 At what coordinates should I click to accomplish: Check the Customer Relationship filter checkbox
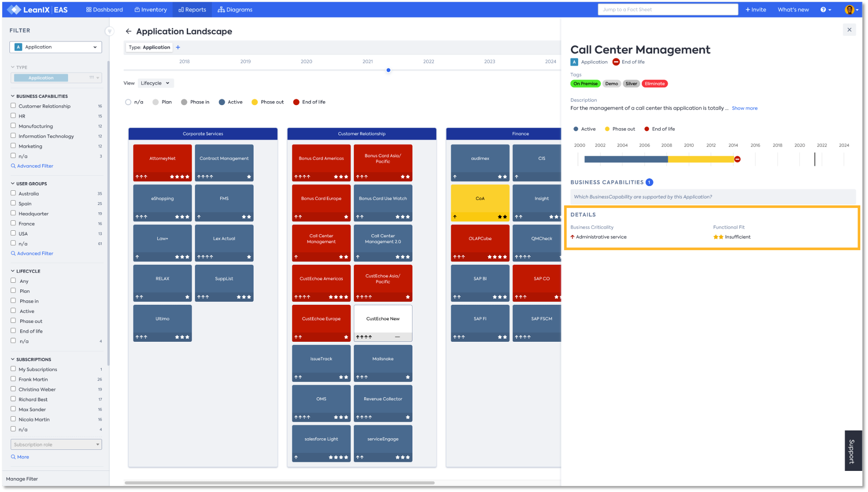13,106
